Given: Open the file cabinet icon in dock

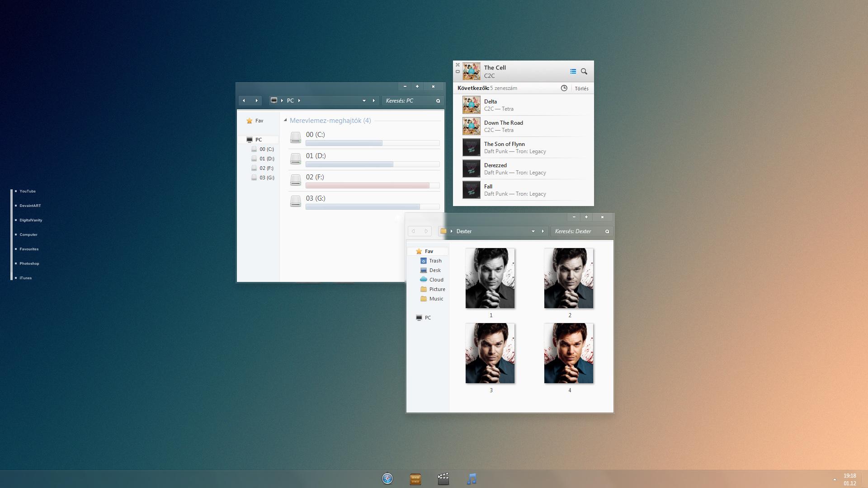Looking at the screenshot, I should [415, 479].
